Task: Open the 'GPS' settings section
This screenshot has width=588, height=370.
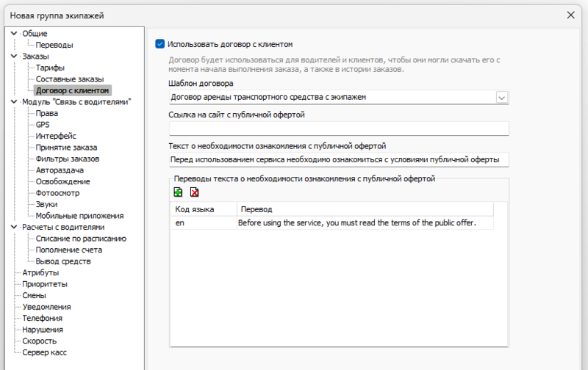Action: click(x=43, y=125)
